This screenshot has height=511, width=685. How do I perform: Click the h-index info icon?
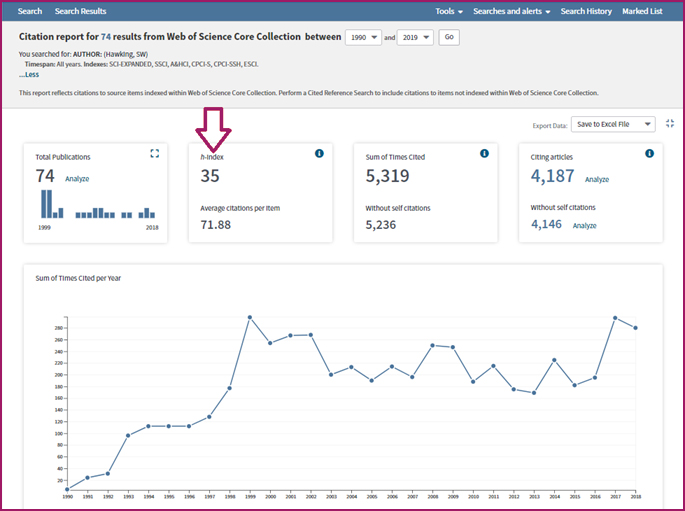[x=319, y=154]
